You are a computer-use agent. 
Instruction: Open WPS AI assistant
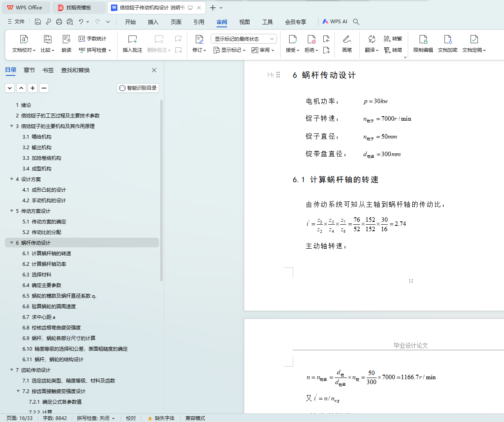coord(335,22)
